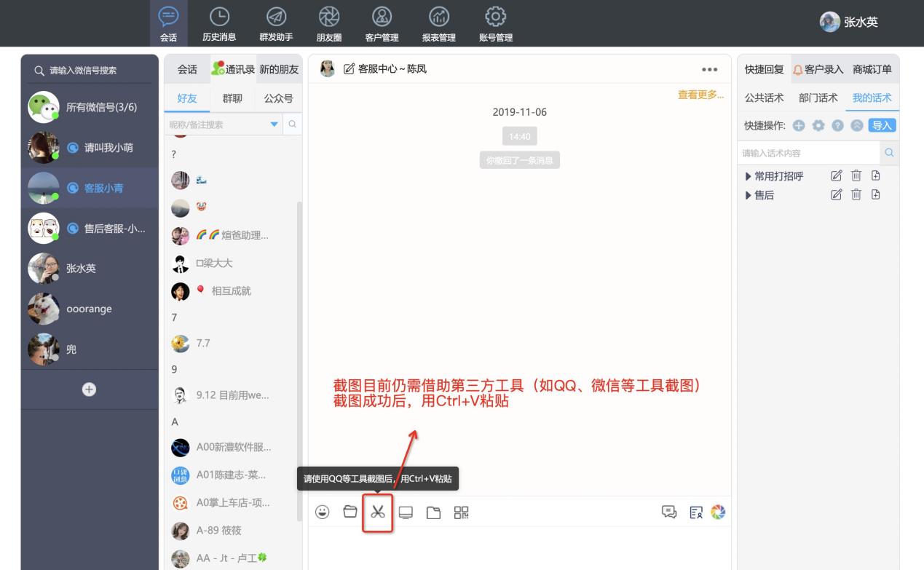The image size is (924, 570).
Task: Open 群发助手 paper plane icon
Action: coord(276,16)
